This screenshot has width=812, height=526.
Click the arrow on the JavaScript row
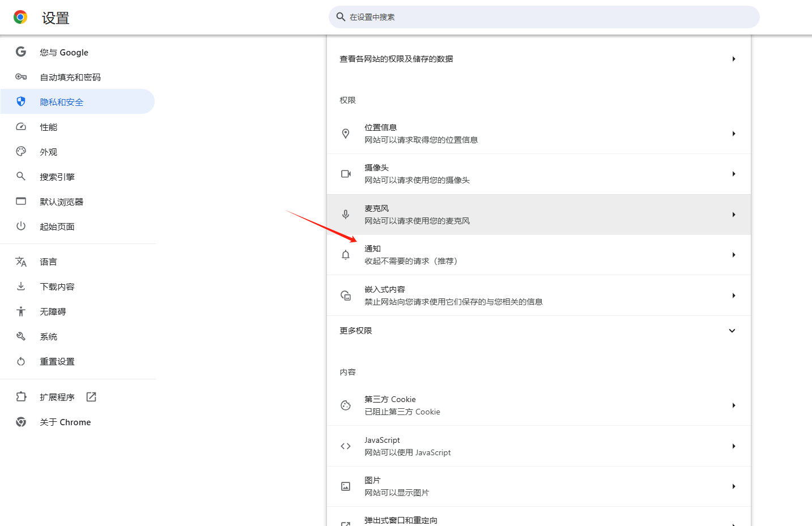(x=734, y=446)
